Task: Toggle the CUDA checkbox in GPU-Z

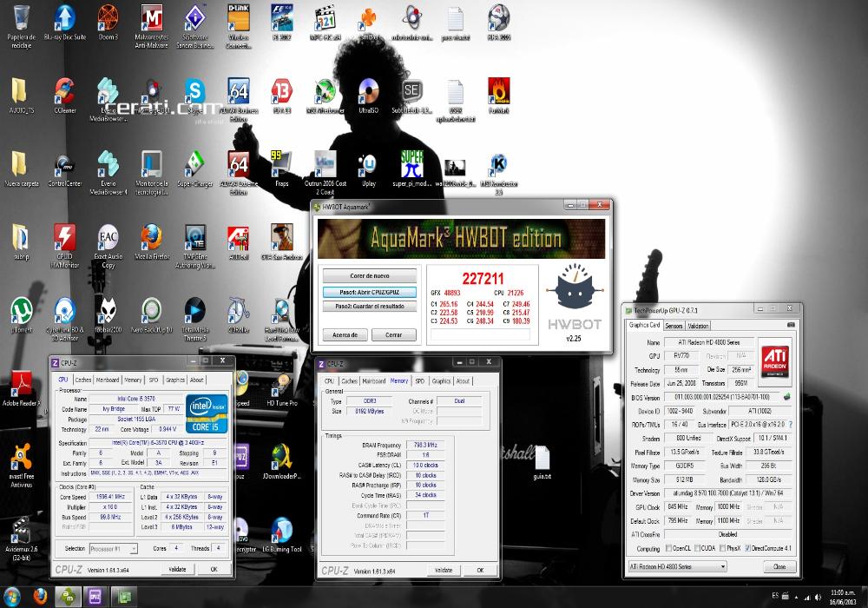Action: point(698,548)
